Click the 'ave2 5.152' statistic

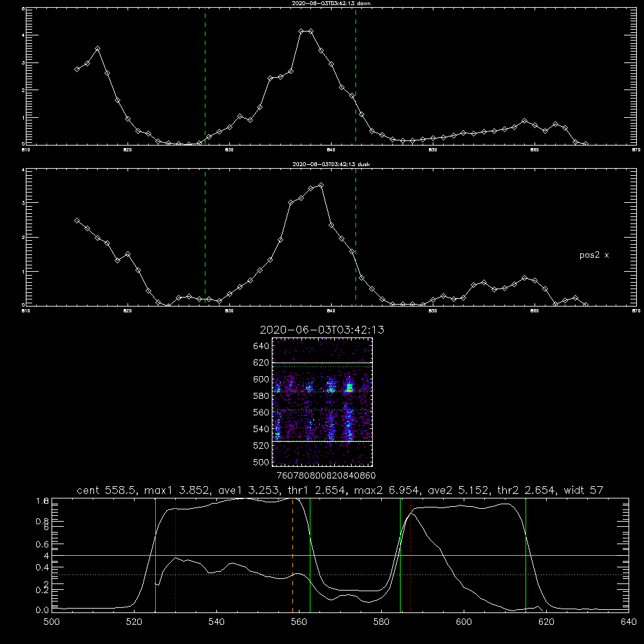point(459,490)
